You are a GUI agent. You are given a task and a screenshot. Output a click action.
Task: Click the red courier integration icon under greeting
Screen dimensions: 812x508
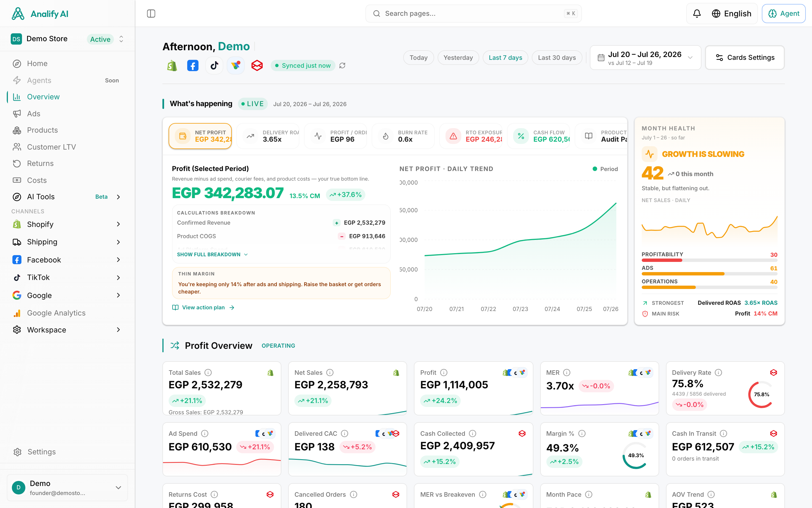[x=257, y=65]
